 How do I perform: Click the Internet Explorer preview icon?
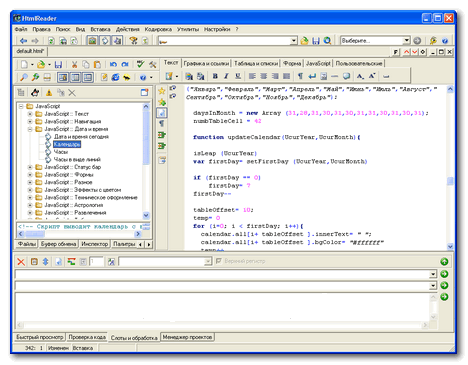tap(115, 77)
